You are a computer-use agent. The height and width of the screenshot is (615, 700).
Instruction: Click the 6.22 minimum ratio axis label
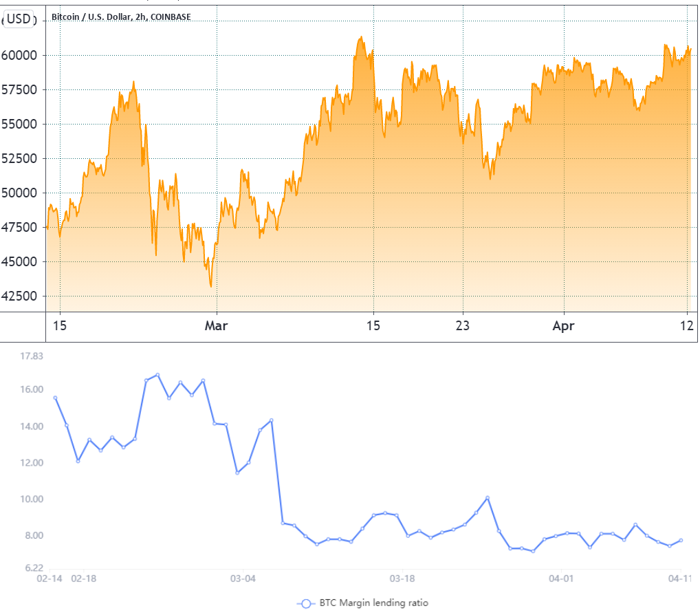(34, 568)
